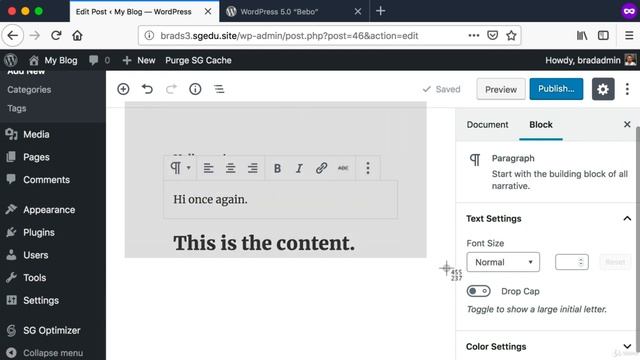Viewport: 640px width, 360px height.
Task: Bookmark this page with star icon
Action: point(511,36)
